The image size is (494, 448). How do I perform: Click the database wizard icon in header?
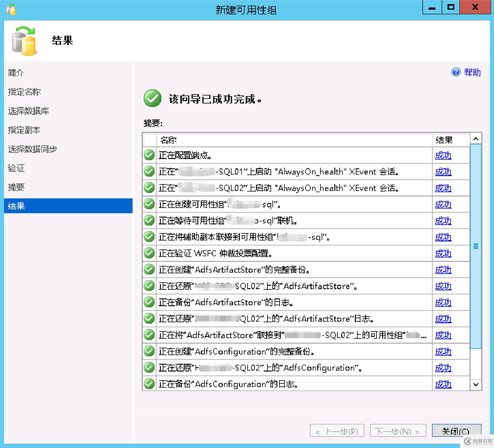[24, 41]
